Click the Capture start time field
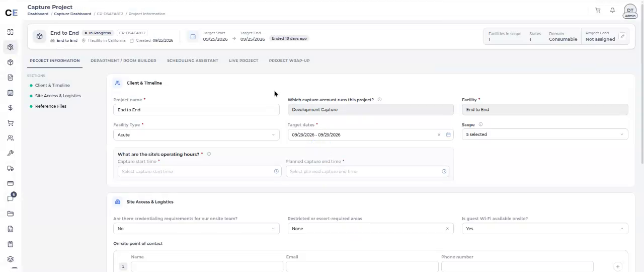The height and width of the screenshot is (272, 644). 199,171
